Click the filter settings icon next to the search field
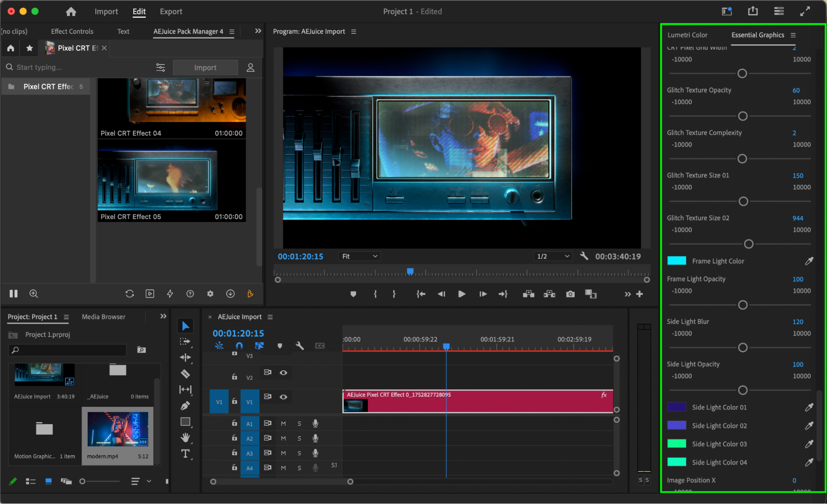Screen dimensions: 827x504 (160, 67)
